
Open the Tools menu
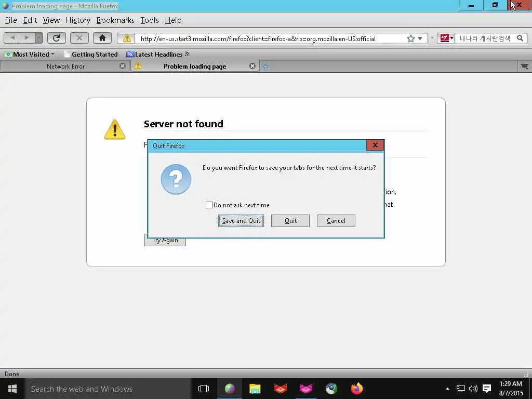coord(150,20)
